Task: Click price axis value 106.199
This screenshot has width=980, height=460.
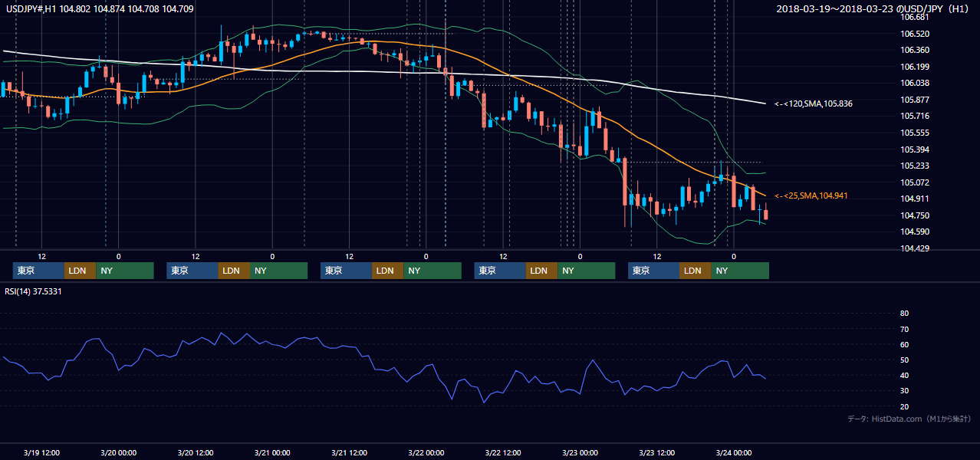Action: pos(915,67)
